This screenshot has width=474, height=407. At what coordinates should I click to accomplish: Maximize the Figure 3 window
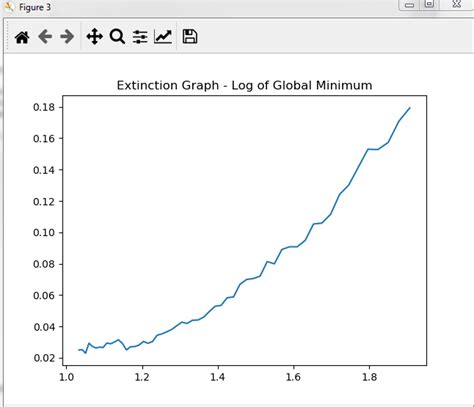(429, 4)
